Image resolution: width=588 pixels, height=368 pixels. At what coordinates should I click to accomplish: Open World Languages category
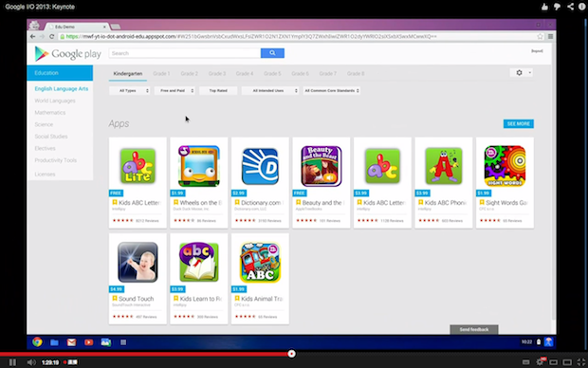(x=55, y=101)
